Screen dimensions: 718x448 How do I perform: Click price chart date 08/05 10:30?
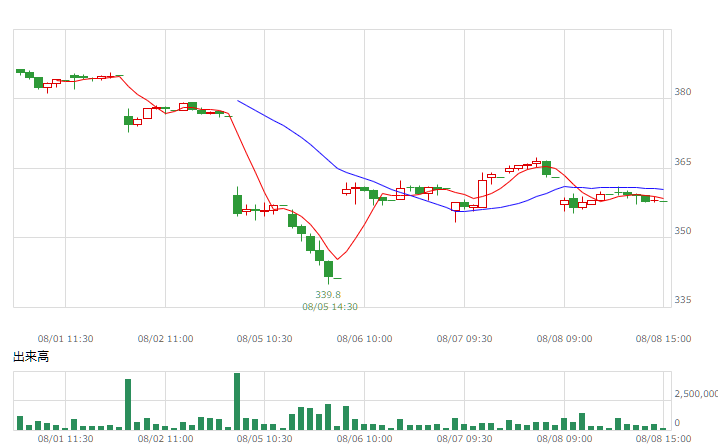(x=264, y=339)
